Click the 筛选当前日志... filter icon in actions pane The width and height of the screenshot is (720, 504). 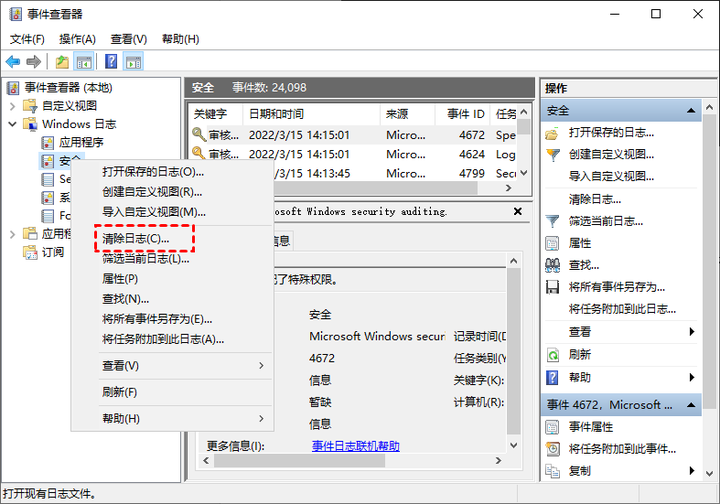pyautogui.click(x=552, y=222)
